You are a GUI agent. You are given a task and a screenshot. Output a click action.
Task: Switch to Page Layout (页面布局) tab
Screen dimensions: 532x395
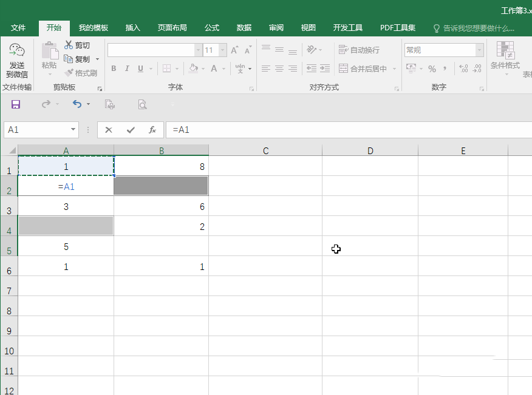coord(172,28)
